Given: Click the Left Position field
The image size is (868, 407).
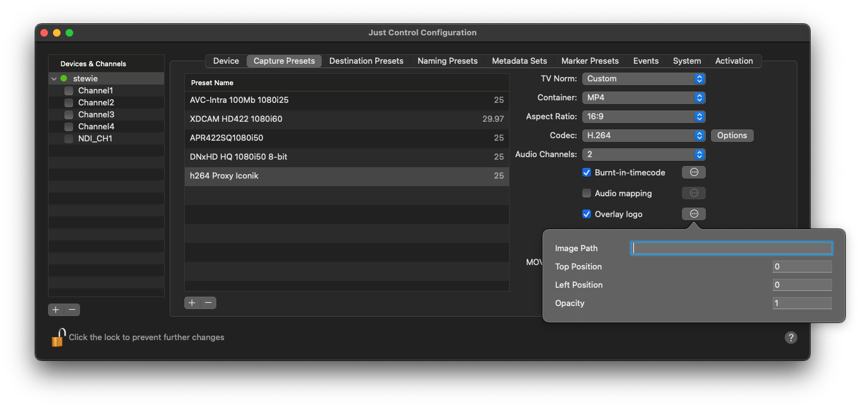Looking at the screenshot, I should point(802,285).
